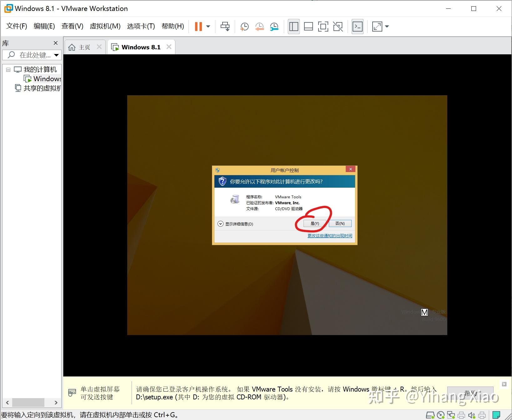
Task: Click the 更改这些通知的出现时间 link
Action: point(329,236)
